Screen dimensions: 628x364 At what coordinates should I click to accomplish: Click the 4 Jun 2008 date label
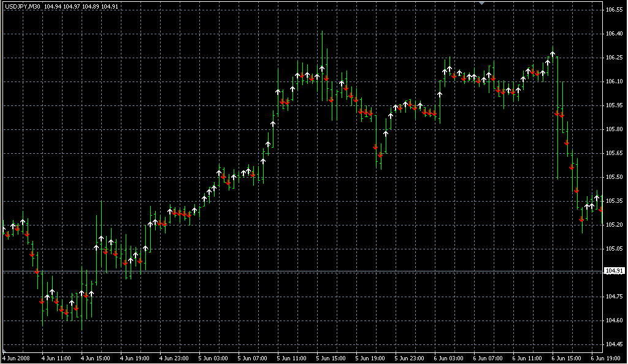click(17, 358)
